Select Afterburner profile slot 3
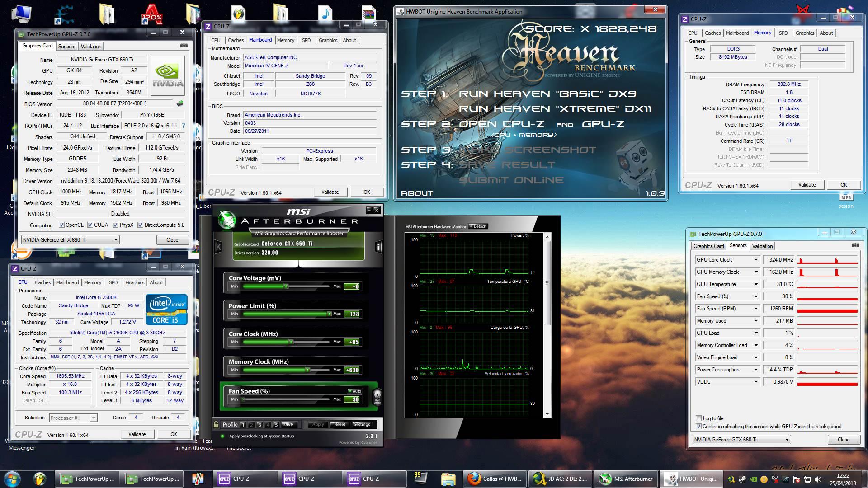Viewport: 868px width, 488px height. point(259,425)
